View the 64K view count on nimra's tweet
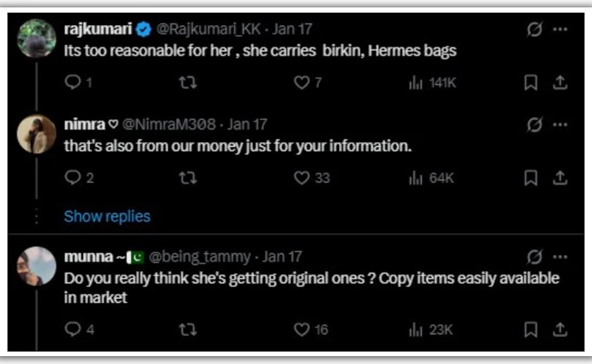 [x=432, y=179]
